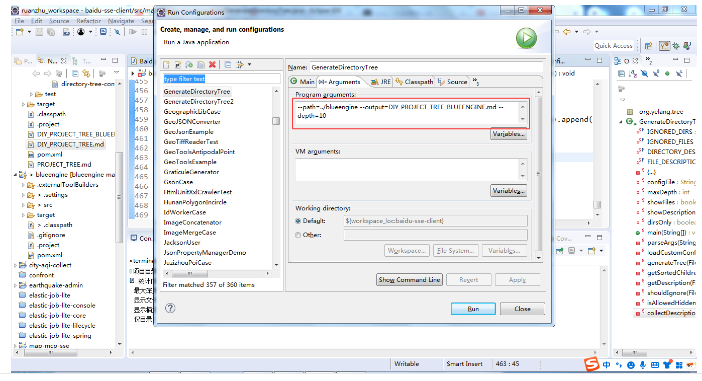Screen dimensions: 702x381
Task: Collapse the blueengine project node
Action: point(16,175)
